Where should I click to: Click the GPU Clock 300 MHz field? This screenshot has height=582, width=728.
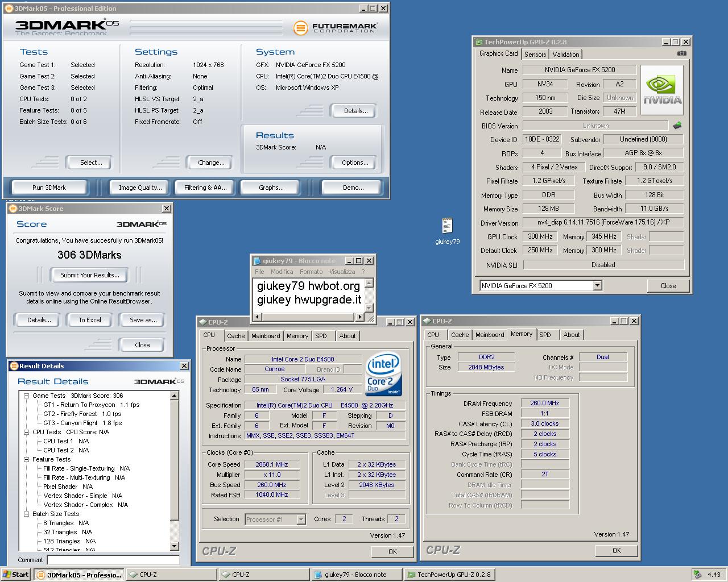coord(540,236)
